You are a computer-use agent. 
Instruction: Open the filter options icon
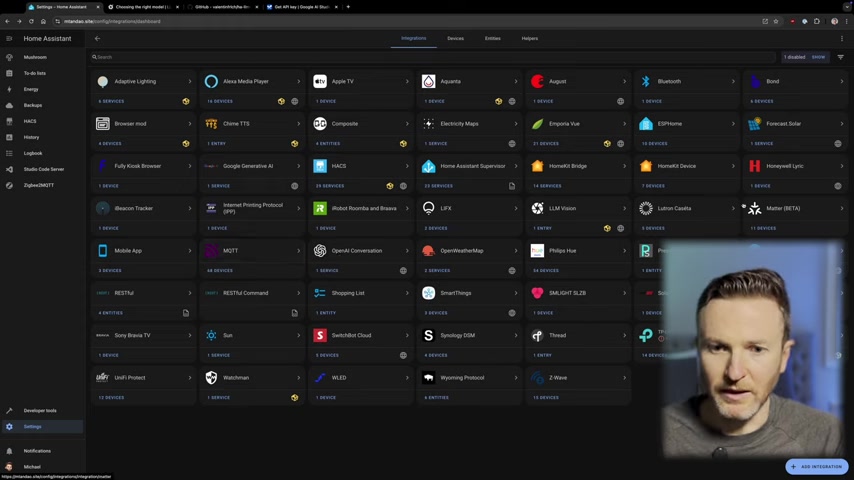tap(840, 57)
